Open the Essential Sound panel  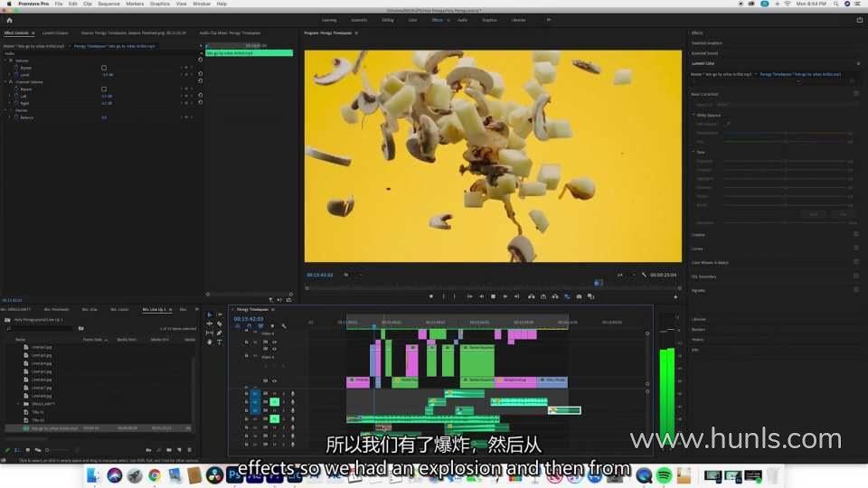[703, 53]
